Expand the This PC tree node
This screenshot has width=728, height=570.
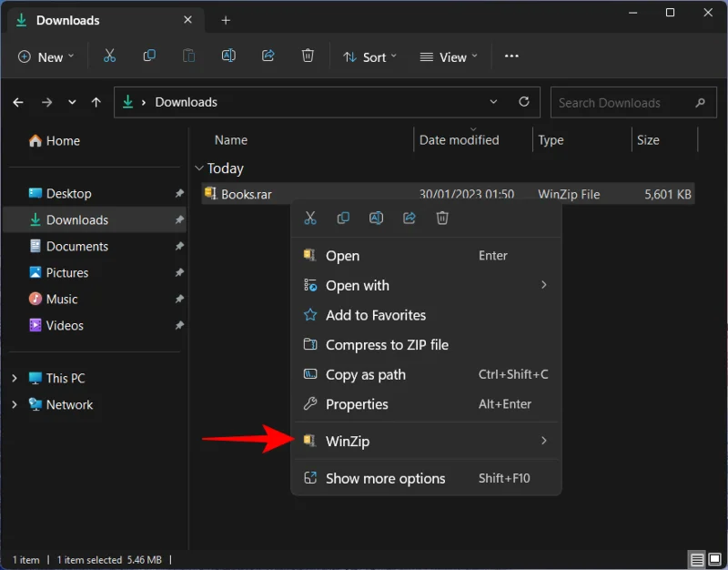click(x=15, y=379)
